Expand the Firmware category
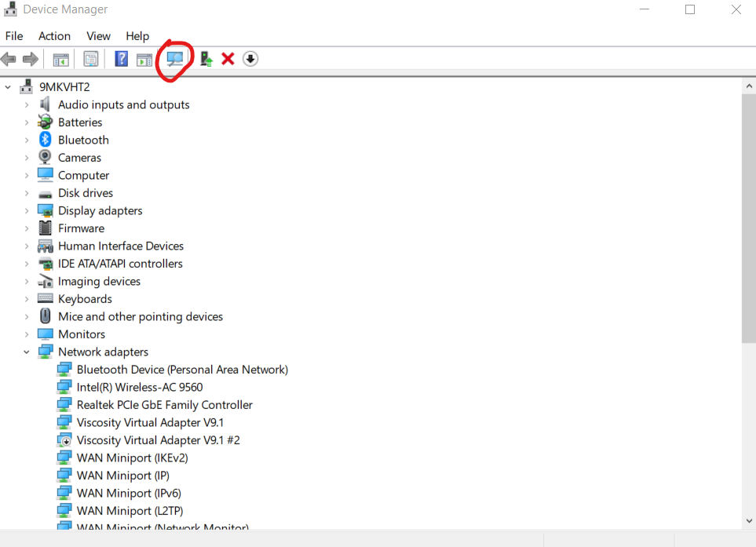Image resolution: width=756 pixels, height=547 pixels. tap(27, 228)
